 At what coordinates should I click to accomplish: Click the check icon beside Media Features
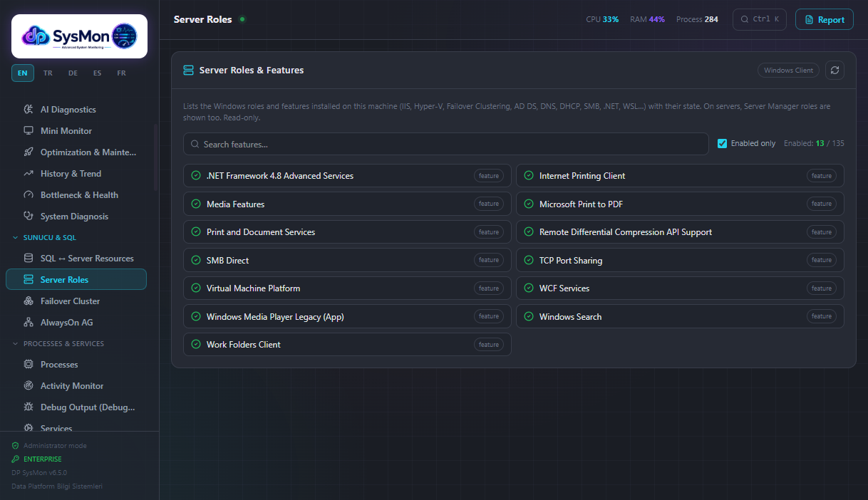[x=196, y=204]
